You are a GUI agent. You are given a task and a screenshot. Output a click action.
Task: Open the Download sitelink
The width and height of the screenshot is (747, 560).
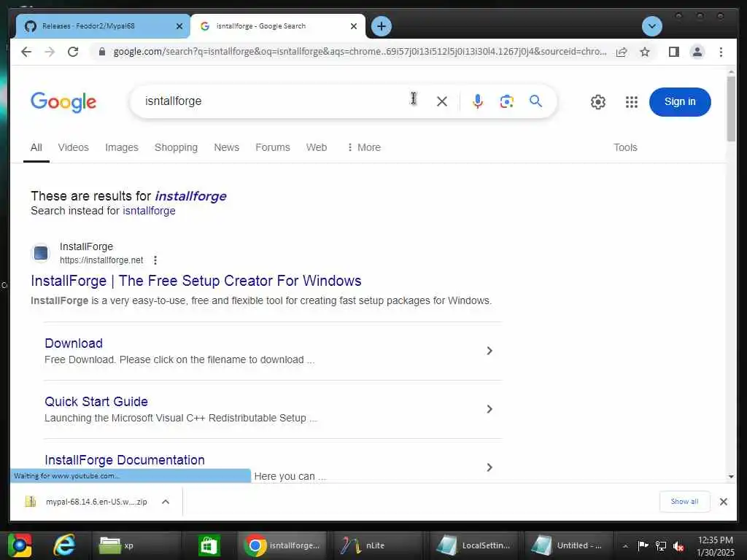click(x=74, y=343)
